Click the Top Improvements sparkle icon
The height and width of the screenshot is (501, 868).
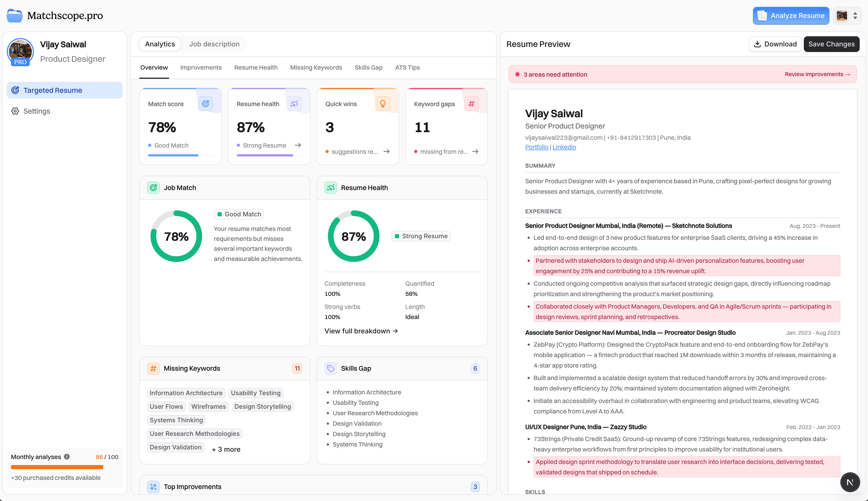coord(153,487)
